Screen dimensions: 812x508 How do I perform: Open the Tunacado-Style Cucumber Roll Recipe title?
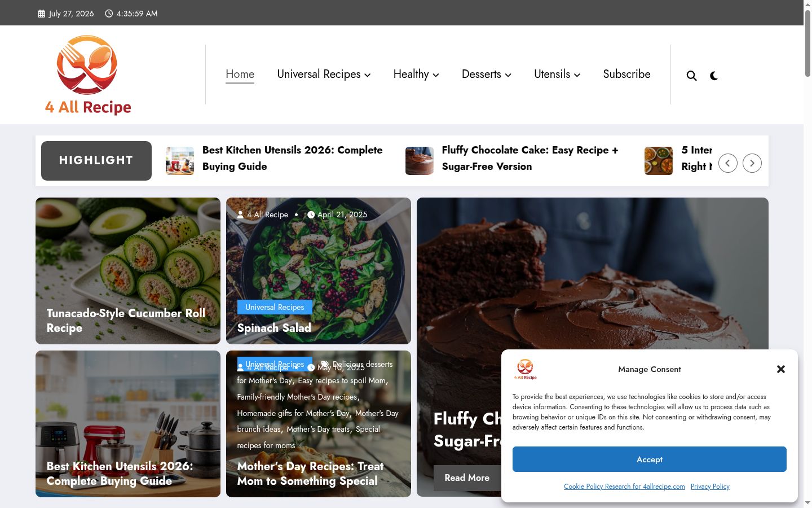pyautogui.click(x=126, y=321)
